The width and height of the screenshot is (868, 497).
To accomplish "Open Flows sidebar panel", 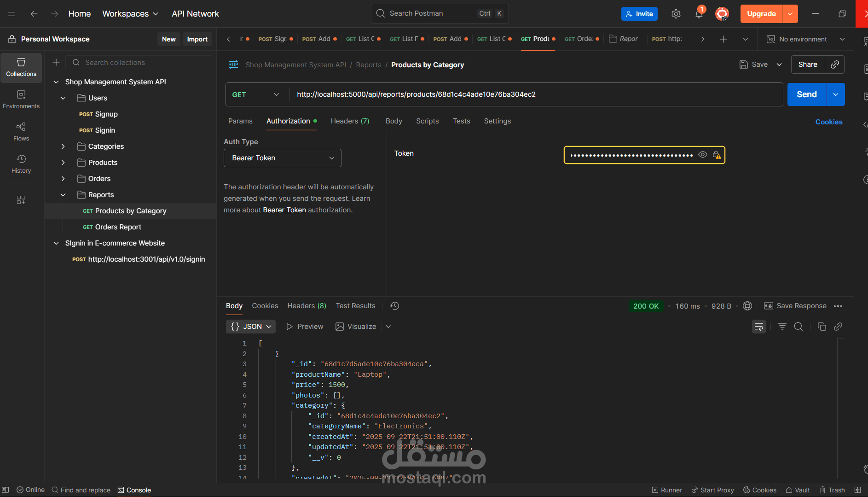I will (x=21, y=132).
